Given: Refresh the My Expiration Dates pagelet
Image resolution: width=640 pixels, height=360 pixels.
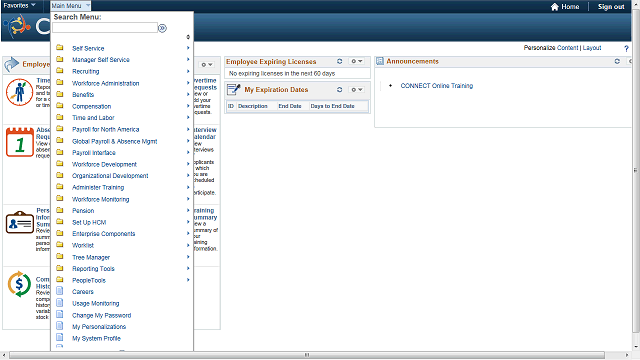Looking at the screenshot, I should (339, 89).
